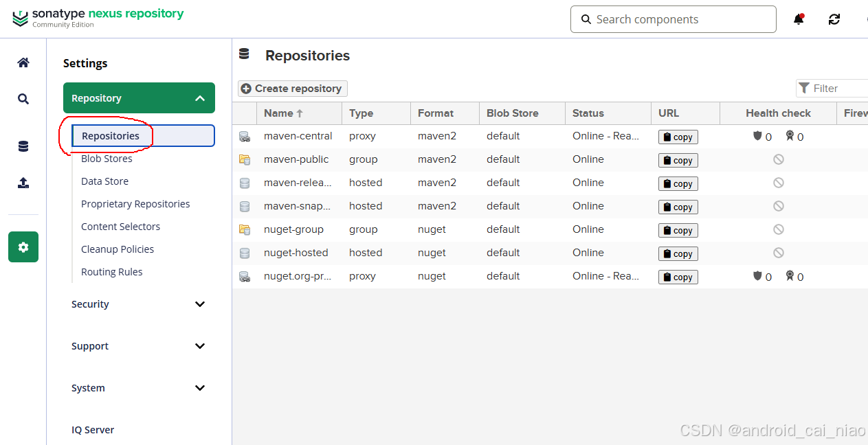Focus the Search components field
The height and width of the screenshot is (445, 868).
point(674,19)
